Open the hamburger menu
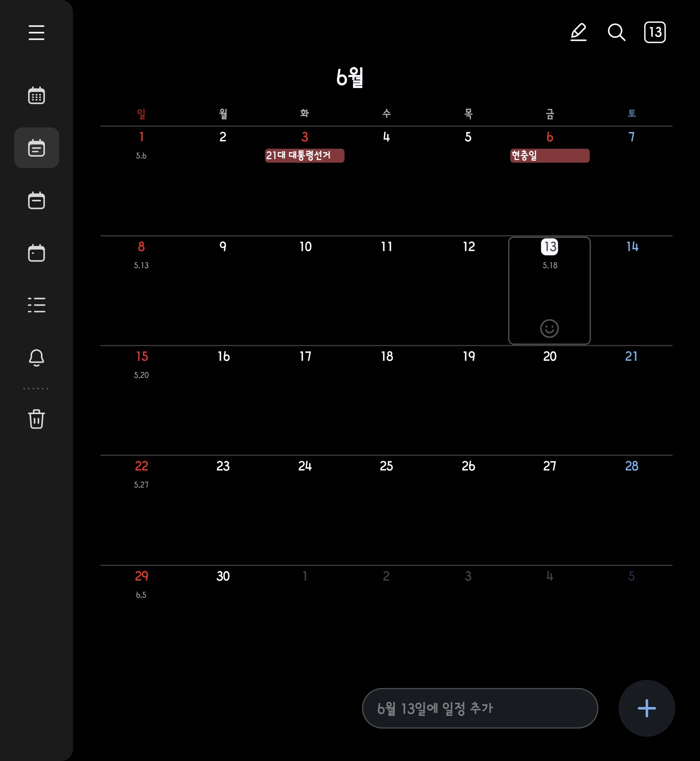The image size is (700, 761). point(36,32)
